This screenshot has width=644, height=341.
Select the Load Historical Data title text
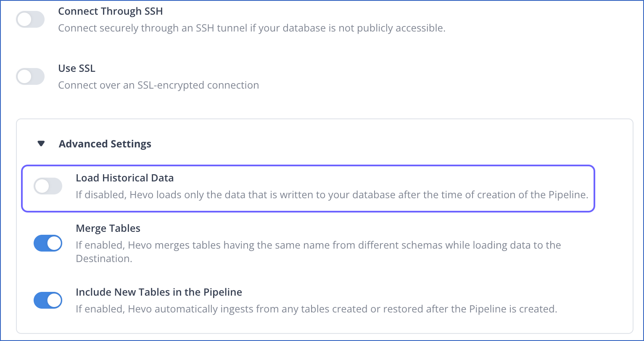[125, 178]
